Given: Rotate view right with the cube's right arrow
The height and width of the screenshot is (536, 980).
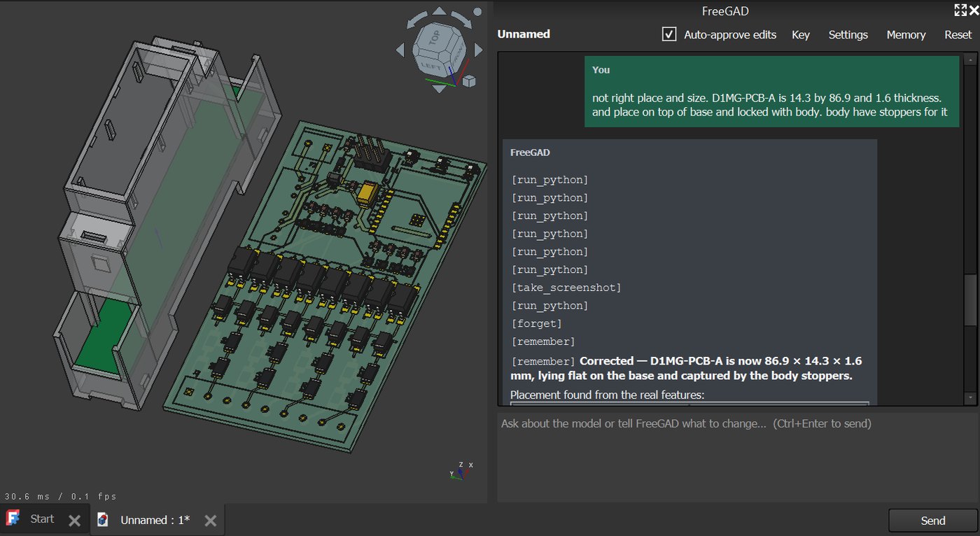Looking at the screenshot, I should tap(478, 50).
